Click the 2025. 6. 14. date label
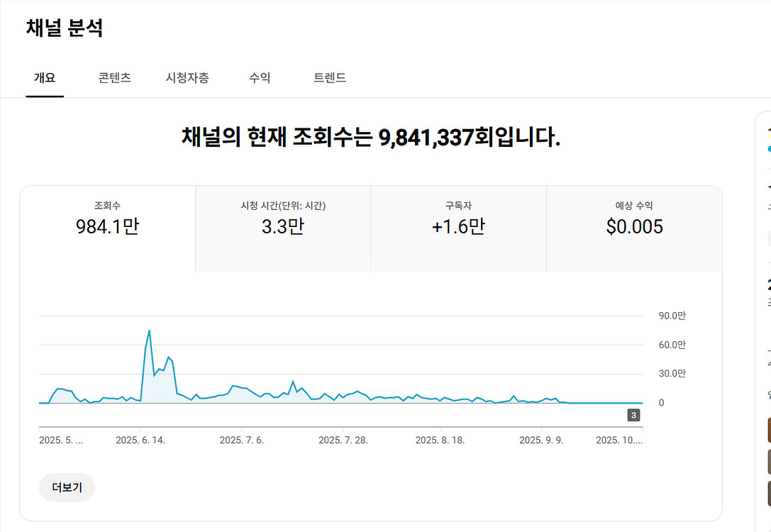 (140, 440)
